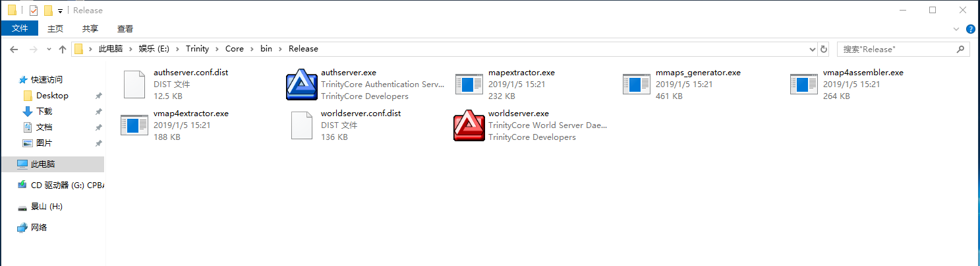Go up one folder level arrow
980x266 pixels.
[63, 49]
